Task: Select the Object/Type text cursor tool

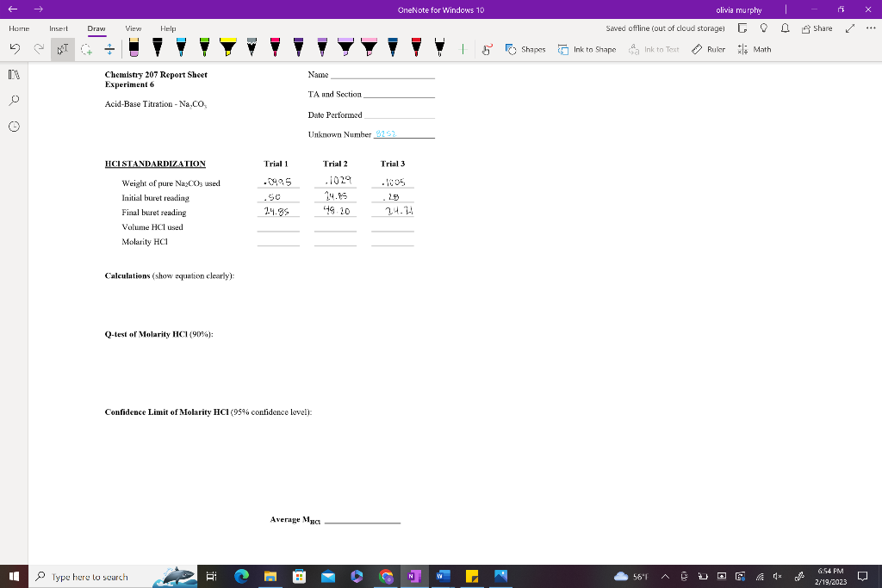Action: [62, 49]
